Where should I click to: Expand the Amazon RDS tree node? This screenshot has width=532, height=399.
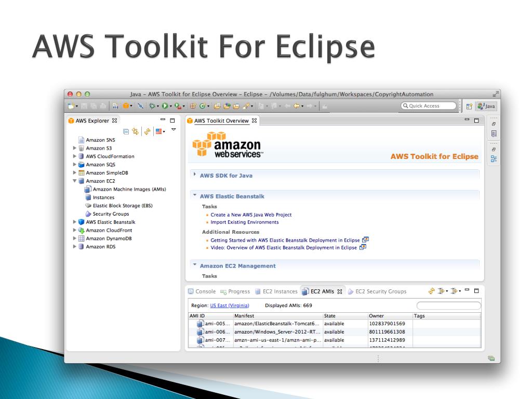(75, 247)
